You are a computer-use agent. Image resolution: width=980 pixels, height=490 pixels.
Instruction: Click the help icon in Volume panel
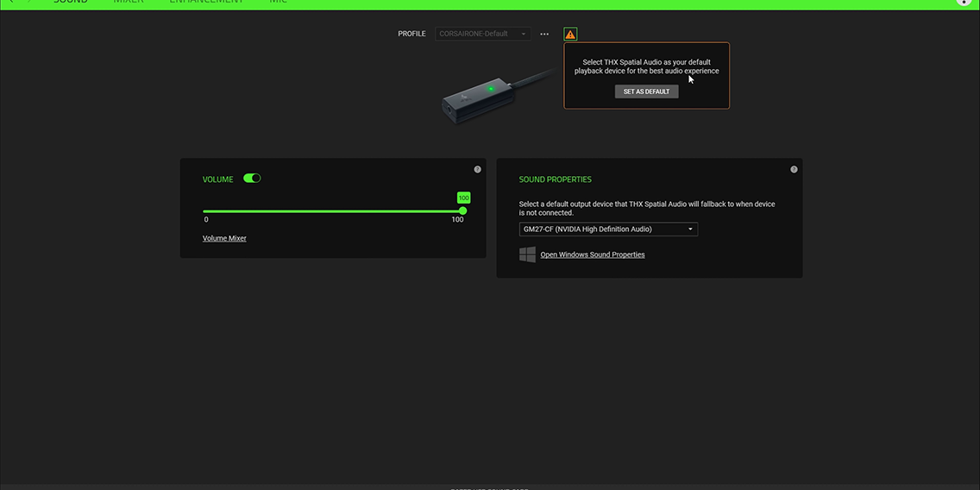tap(478, 169)
